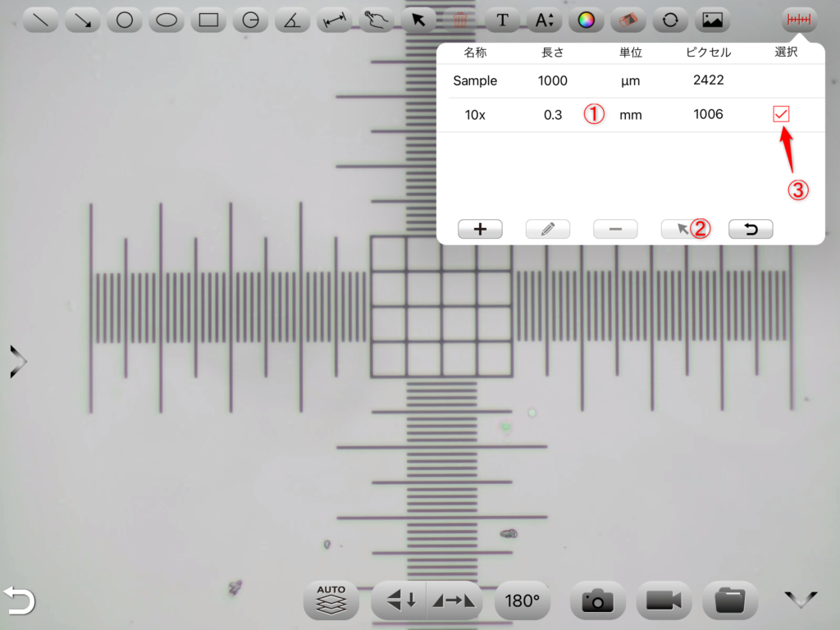Screen dimensions: 840x630
Task: Edit the calibration with the pencil button
Action: [547, 230]
